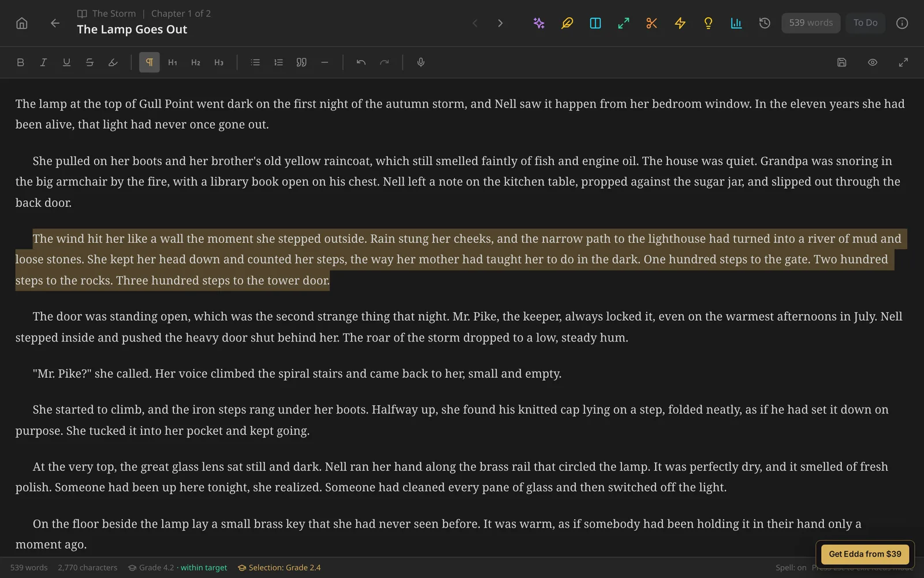This screenshot has width=924, height=578.
Task: Open version history clock icon
Action: (765, 23)
